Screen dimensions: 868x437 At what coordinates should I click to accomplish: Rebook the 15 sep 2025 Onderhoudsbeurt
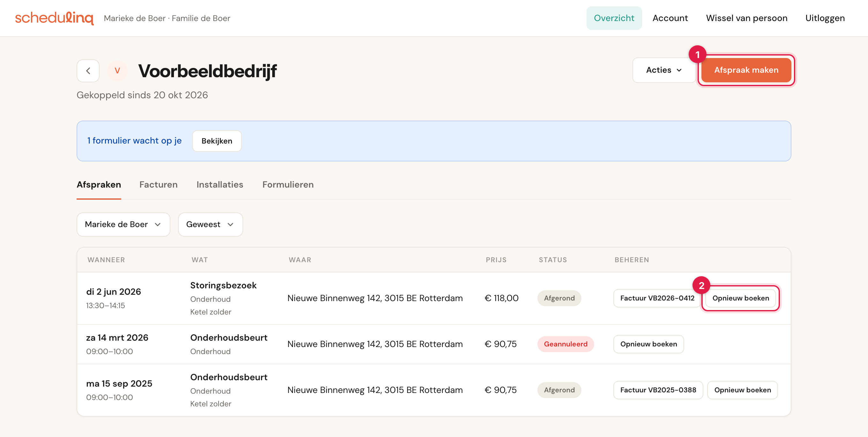pos(742,390)
